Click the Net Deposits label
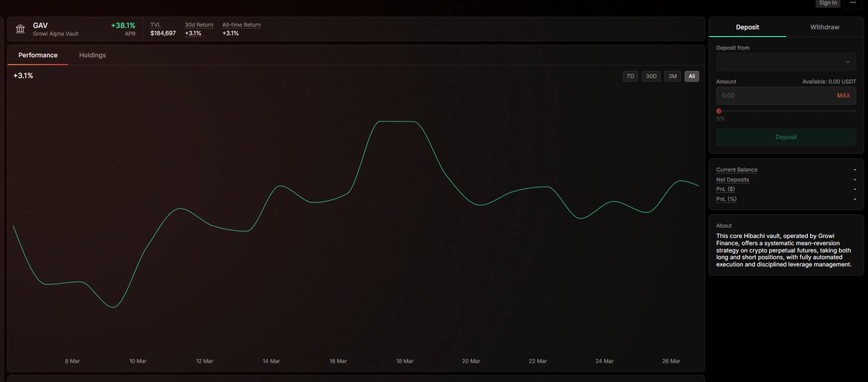The image size is (868, 382). pyautogui.click(x=733, y=179)
